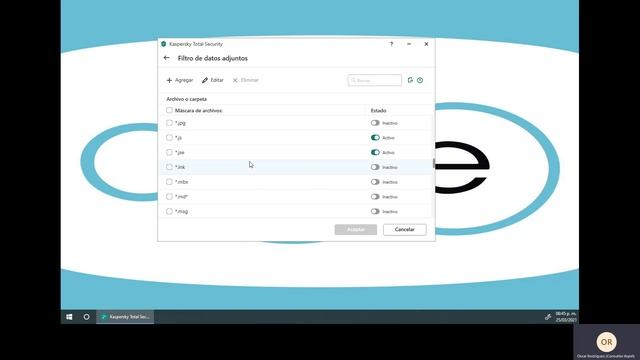640x360 pixels.
Task: Select the *.jpg row text
Action: 180,123
